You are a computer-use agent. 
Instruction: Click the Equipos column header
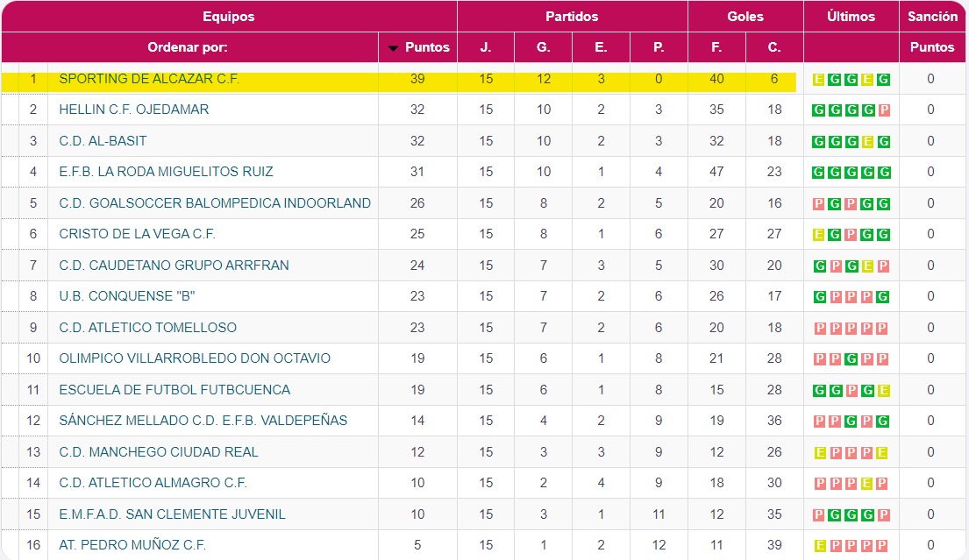[x=228, y=17]
